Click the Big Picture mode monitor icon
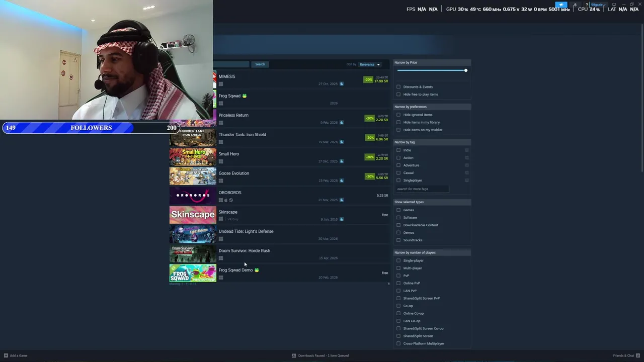 pyautogui.click(x=614, y=5)
